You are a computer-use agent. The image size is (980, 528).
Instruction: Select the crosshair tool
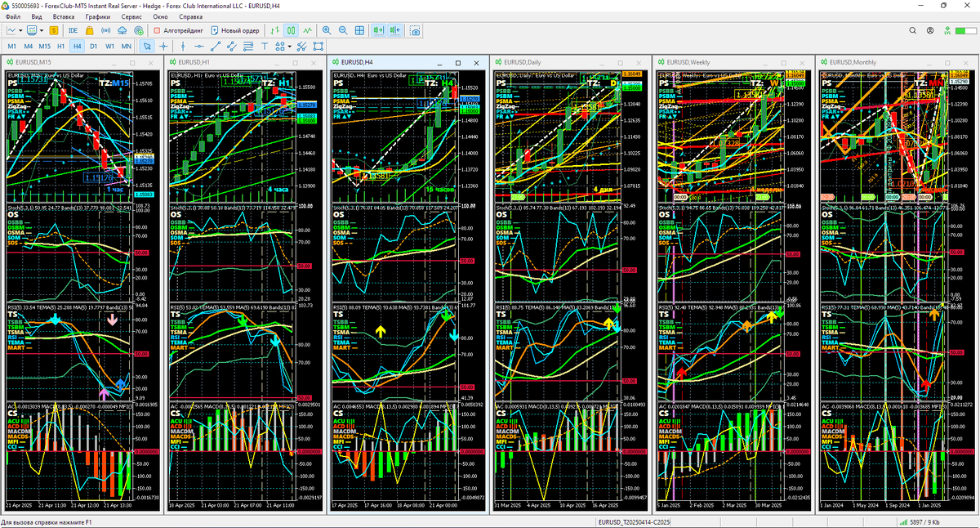[163, 47]
